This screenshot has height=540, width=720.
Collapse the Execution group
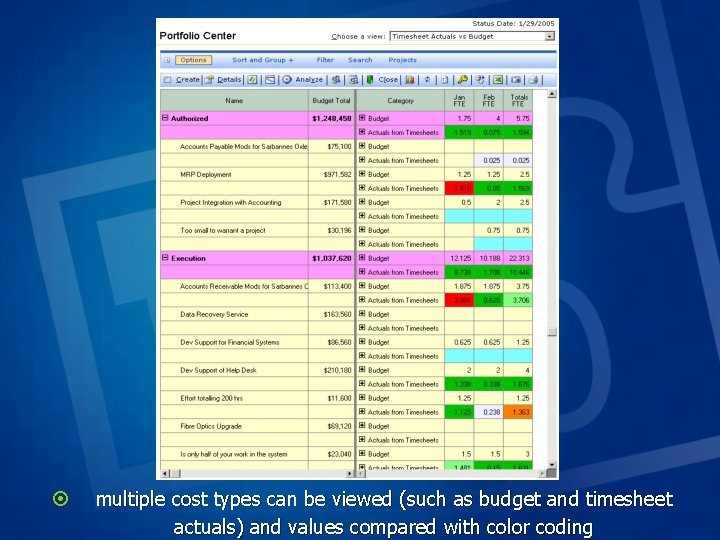(x=165, y=258)
